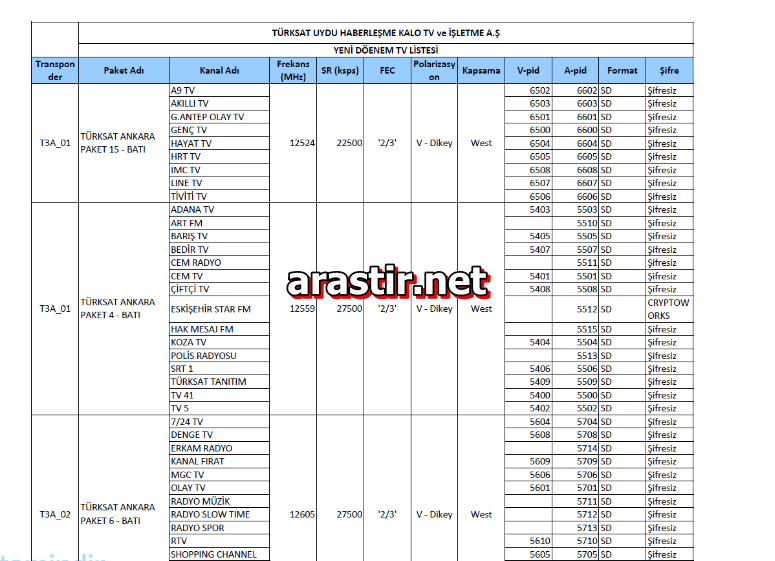775x561 pixels.
Task: Click the frequency value '12559'
Action: (302, 308)
